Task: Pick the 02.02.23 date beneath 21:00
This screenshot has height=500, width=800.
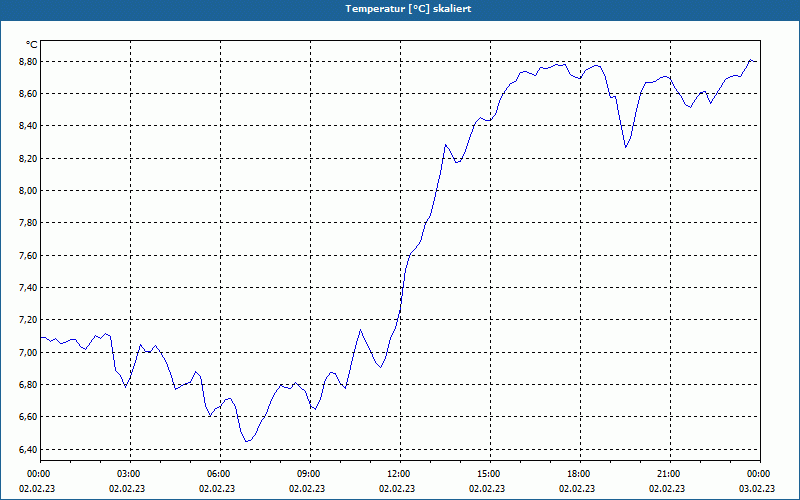Action: [667, 488]
